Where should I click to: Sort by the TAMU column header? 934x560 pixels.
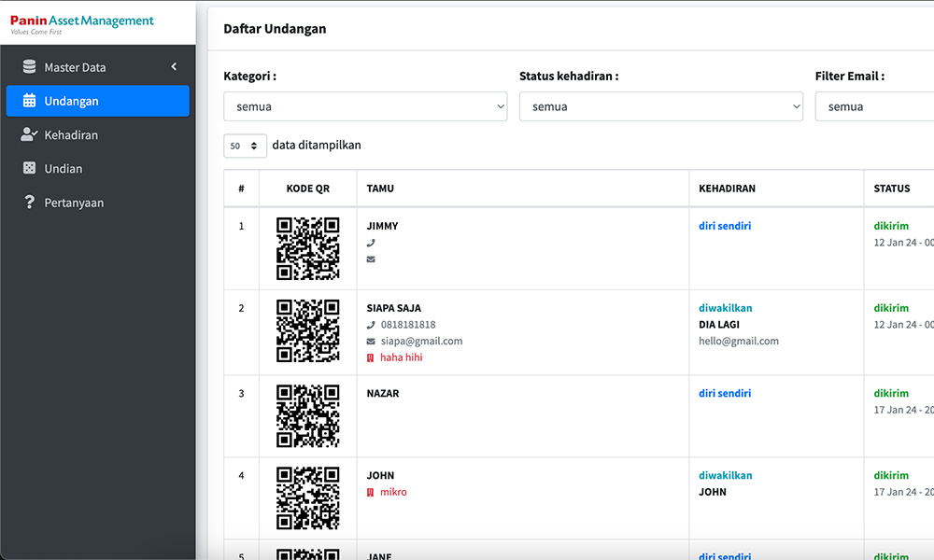380,189
